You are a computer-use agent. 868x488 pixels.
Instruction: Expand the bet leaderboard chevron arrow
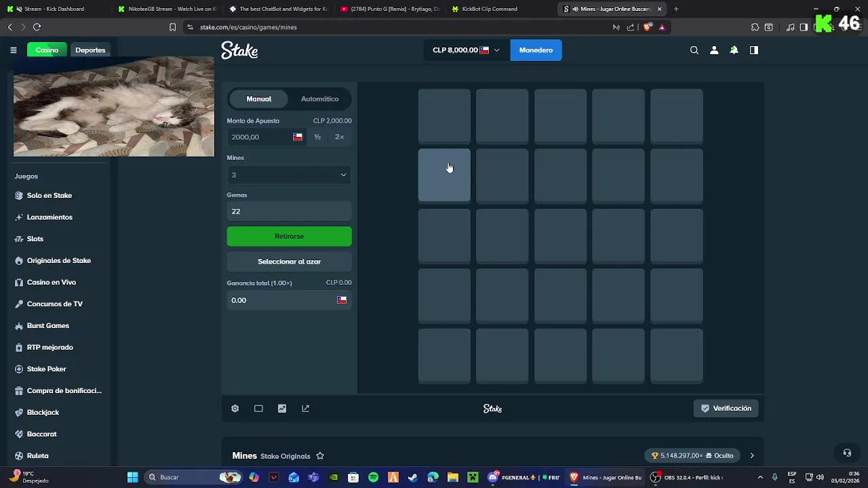751,456
